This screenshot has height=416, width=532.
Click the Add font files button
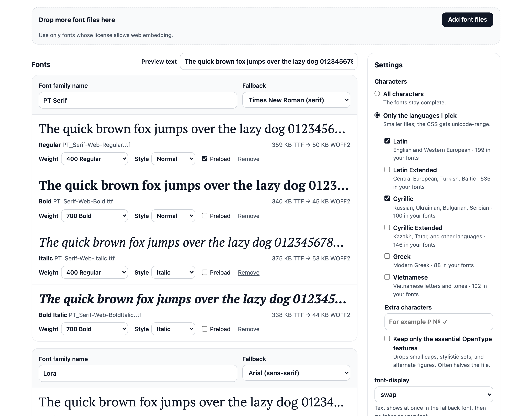[x=467, y=20]
